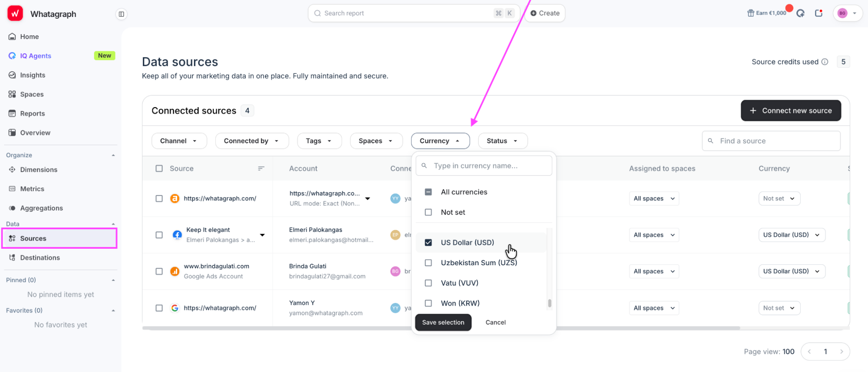Click the Facebook icon for Keep It elegant
This screenshot has height=372, width=868.
(x=177, y=235)
